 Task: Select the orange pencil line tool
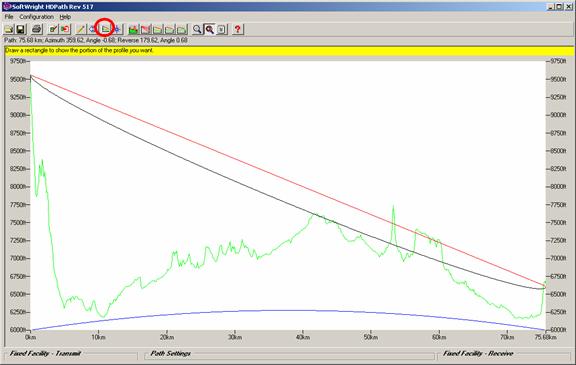pos(80,29)
